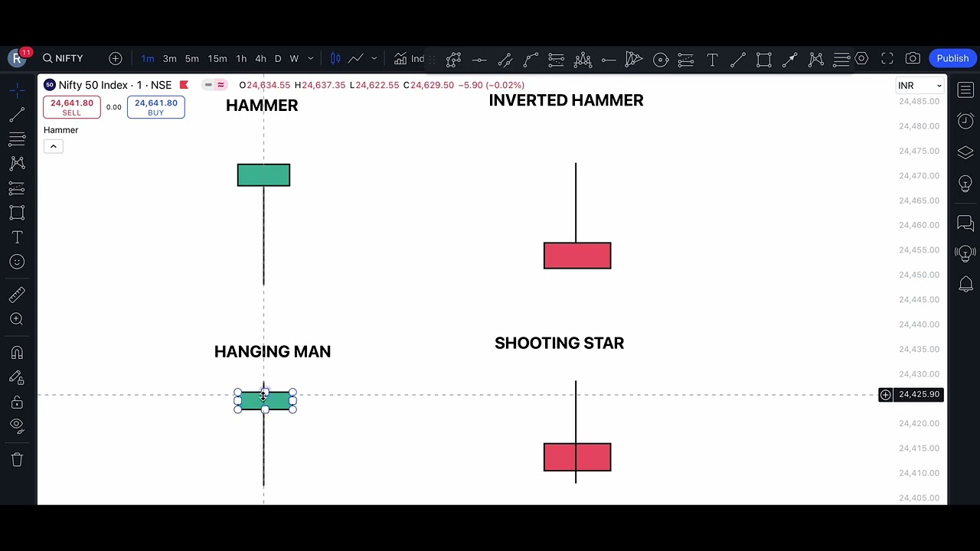Select the red Inverted Hammer candle body

[x=577, y=256]
